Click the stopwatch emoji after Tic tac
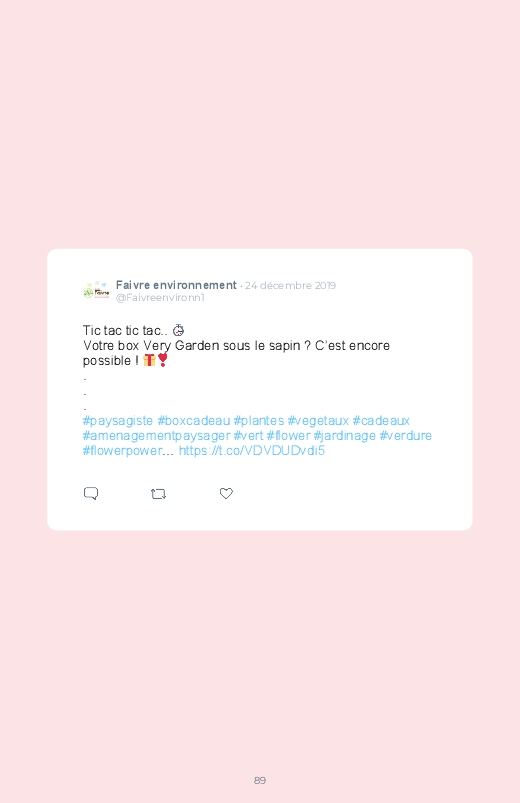Screen dimensions: 520x803 coord(178,330)
